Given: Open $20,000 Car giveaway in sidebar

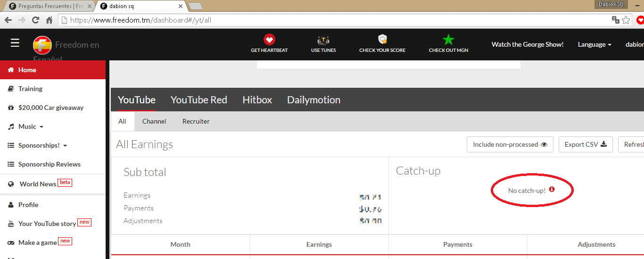Looking at the screenshot, I should [50, 108].
